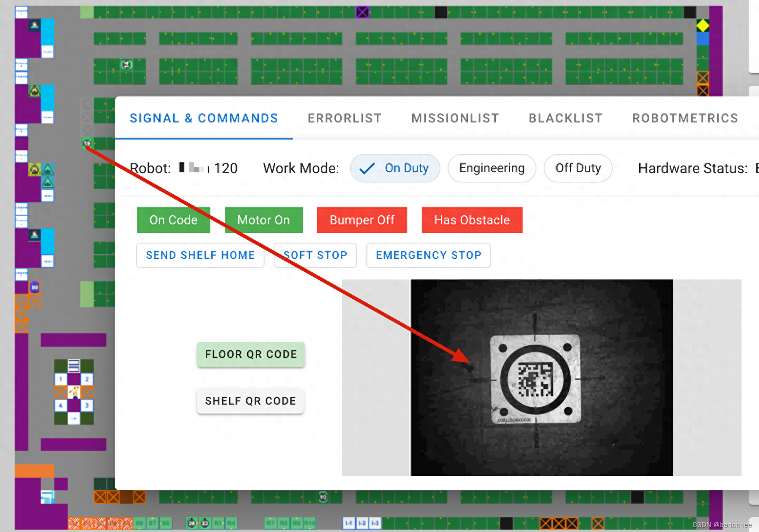Click the R8 cell on bottom row
The image size is (759, 532).
point(284,523)
